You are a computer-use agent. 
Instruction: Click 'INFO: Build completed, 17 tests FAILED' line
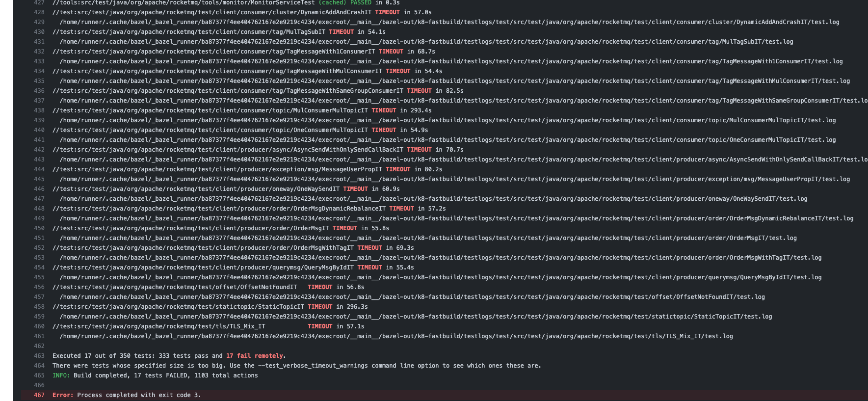point(155,375)
